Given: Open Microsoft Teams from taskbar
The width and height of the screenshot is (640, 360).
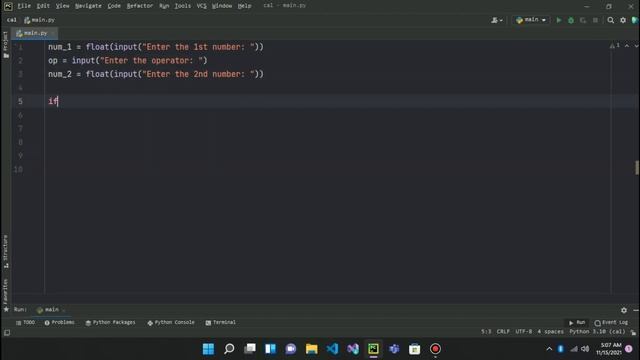Looking at the screenshot, I should 394,349.
